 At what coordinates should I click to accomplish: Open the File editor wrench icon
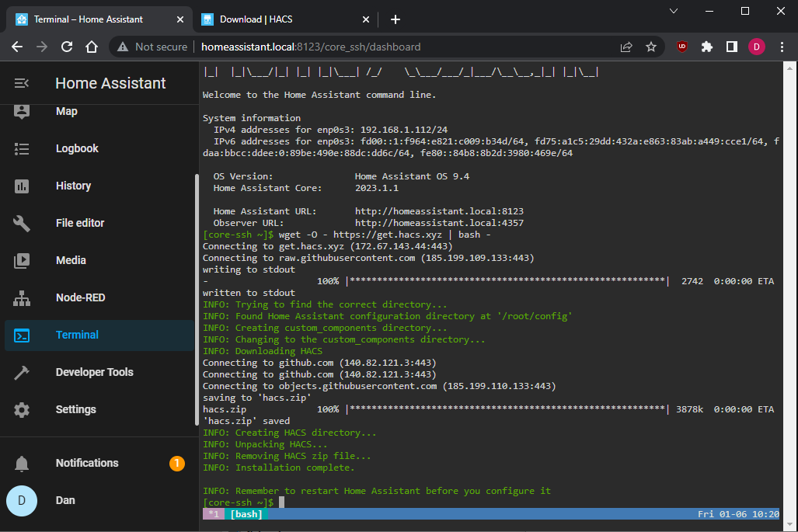(22, 223)
